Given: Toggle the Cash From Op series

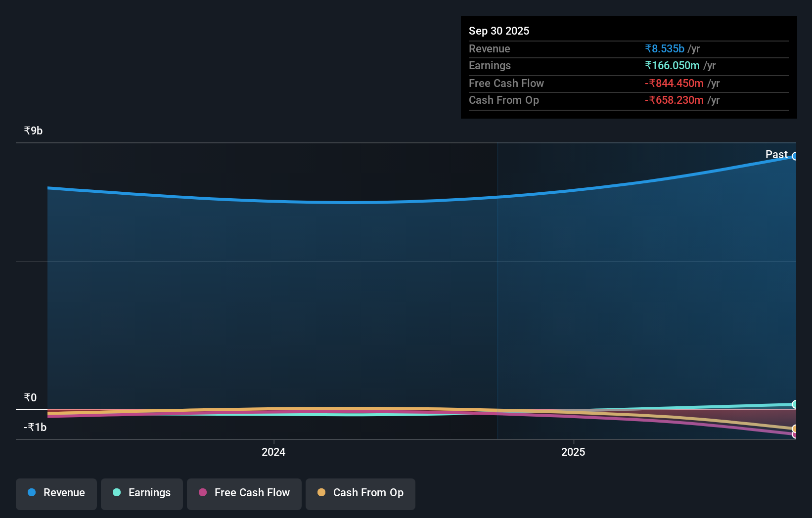Looking at the screenshot, I should pos(360,493).
